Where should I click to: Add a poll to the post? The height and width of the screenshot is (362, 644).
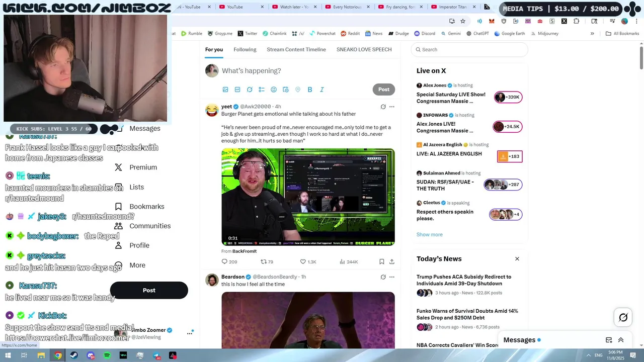click(x=262, y=89)
